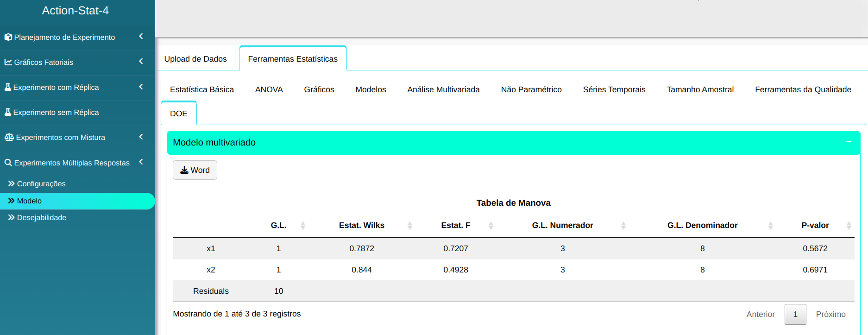Click the magnifier icon for Experimentos Múltiplas Respostas
Screen dimensions: 868x335
(8, 163)
